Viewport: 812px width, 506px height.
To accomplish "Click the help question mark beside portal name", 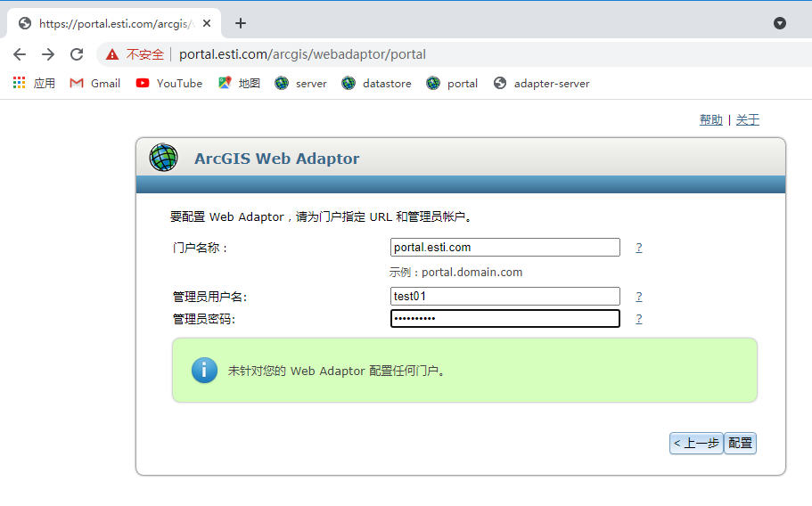I will [639, 248].
